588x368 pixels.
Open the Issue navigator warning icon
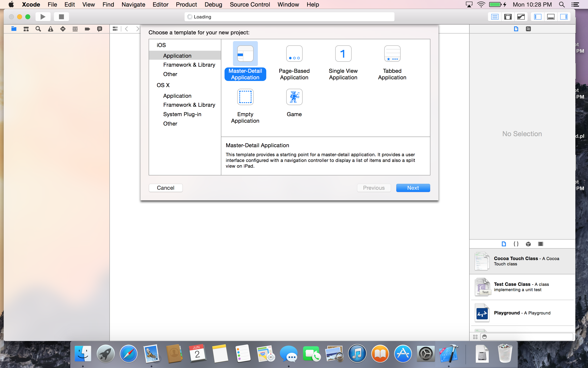[51, 29]
